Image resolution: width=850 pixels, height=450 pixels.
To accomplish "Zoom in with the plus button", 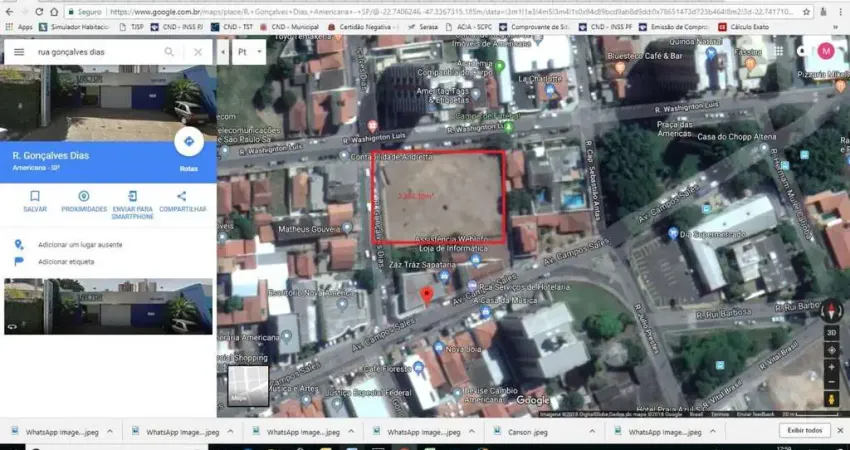I will tap(831, 368).
